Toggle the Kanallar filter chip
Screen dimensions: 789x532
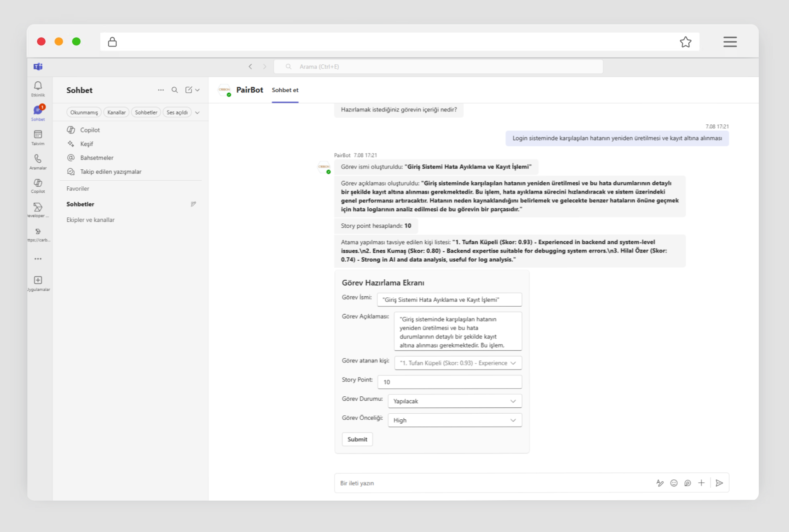[x=116, y=112]
